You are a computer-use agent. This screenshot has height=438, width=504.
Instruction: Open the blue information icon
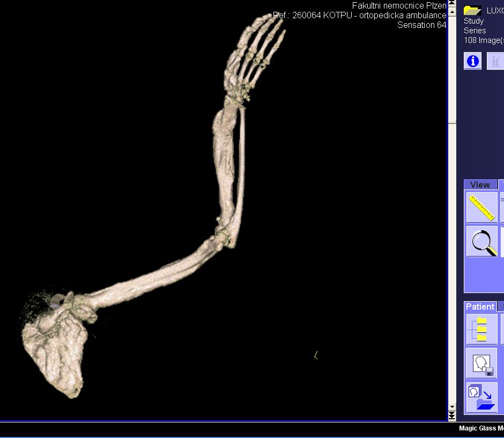[x=472, y=61]
